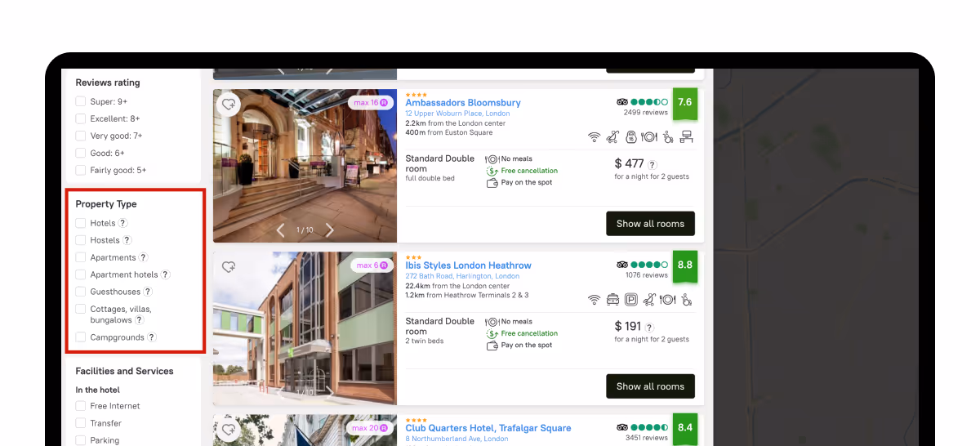Check the Good: 6+ rating filter
Viewport: 980px width, 446px height.
coord(81,153)
